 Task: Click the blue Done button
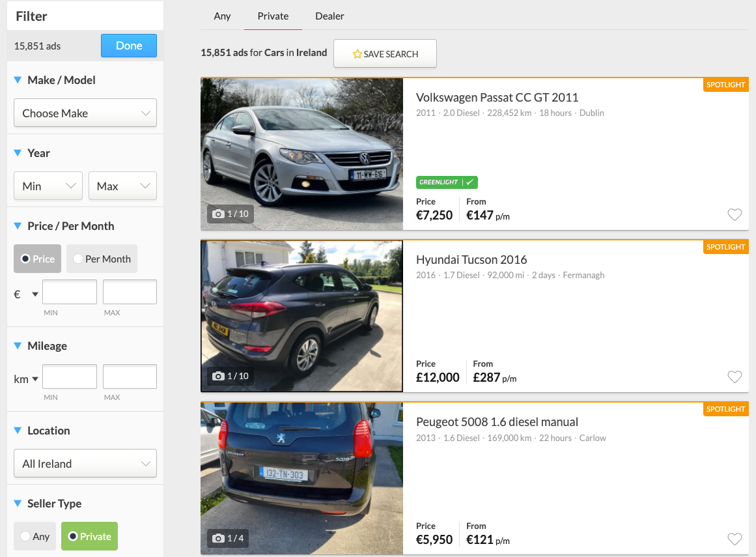[x=129, y=46]
